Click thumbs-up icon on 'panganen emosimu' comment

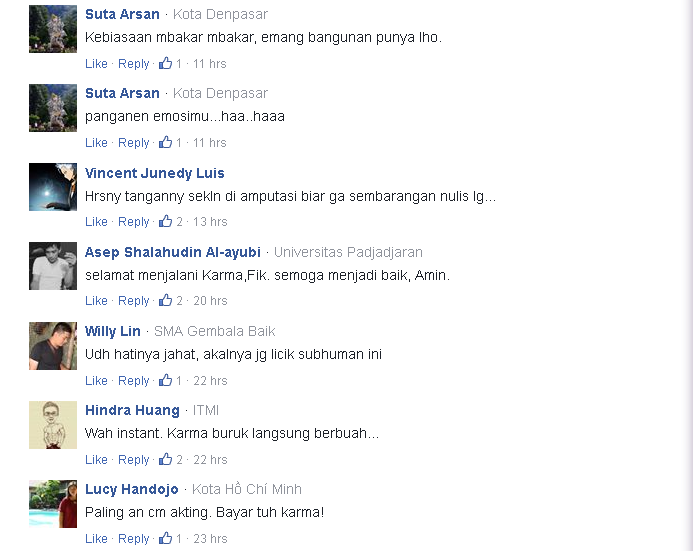(165, 142)
